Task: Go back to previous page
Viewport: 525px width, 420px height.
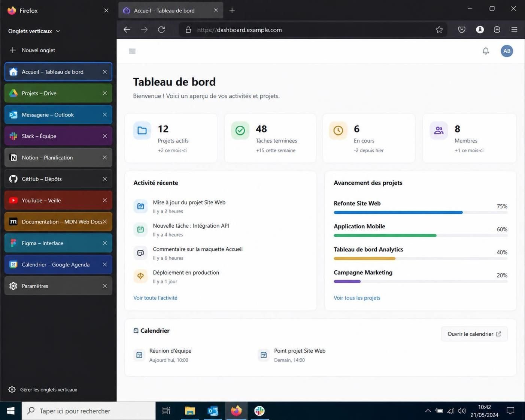Action: pyautogui.click(x=127, y=30)
